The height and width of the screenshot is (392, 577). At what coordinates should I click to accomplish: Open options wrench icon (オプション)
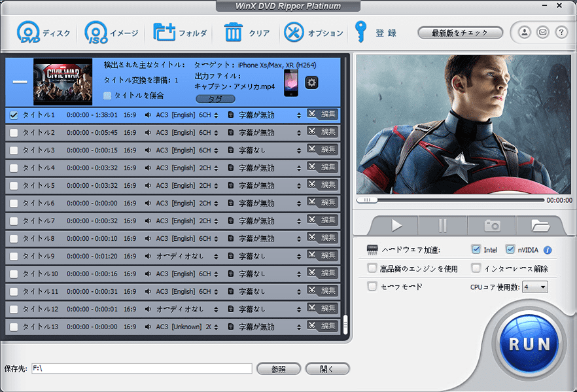pos(294,32)
